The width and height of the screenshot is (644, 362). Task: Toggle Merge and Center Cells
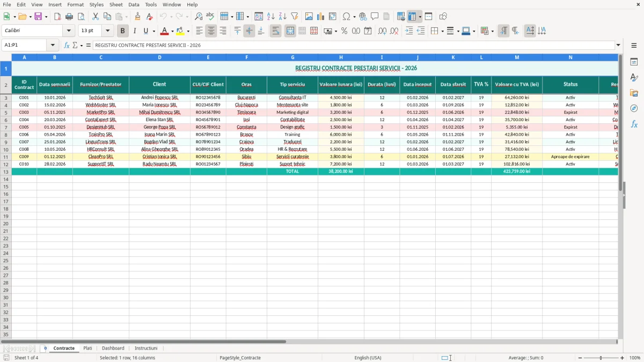(290, 31)
